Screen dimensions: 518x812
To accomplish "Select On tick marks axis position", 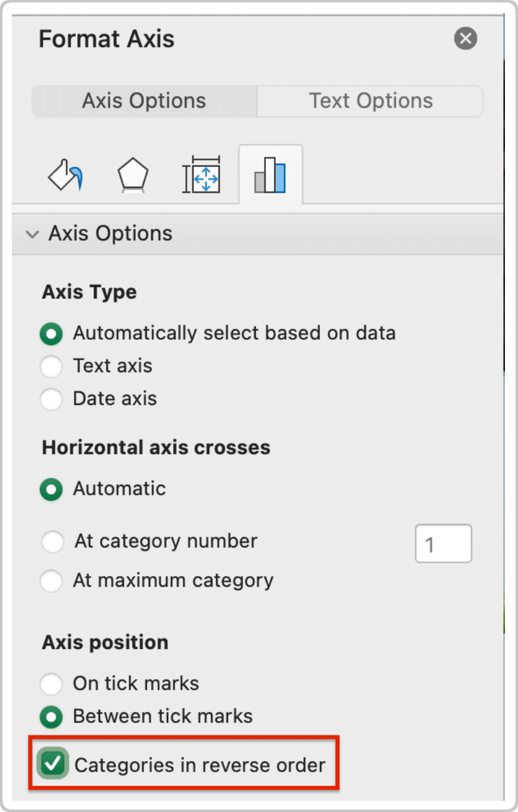I will coord(51,683).
